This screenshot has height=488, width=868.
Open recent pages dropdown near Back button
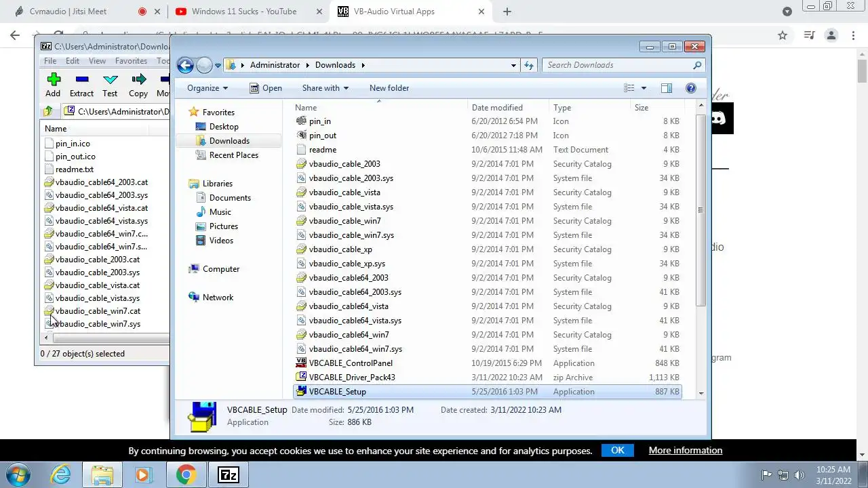[x=218, y=66]
